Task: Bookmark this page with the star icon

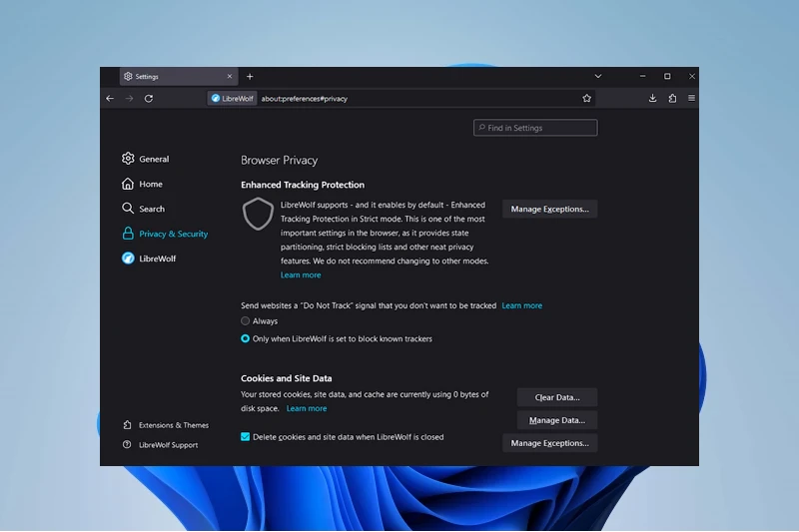Action: (x=586, y=98)
